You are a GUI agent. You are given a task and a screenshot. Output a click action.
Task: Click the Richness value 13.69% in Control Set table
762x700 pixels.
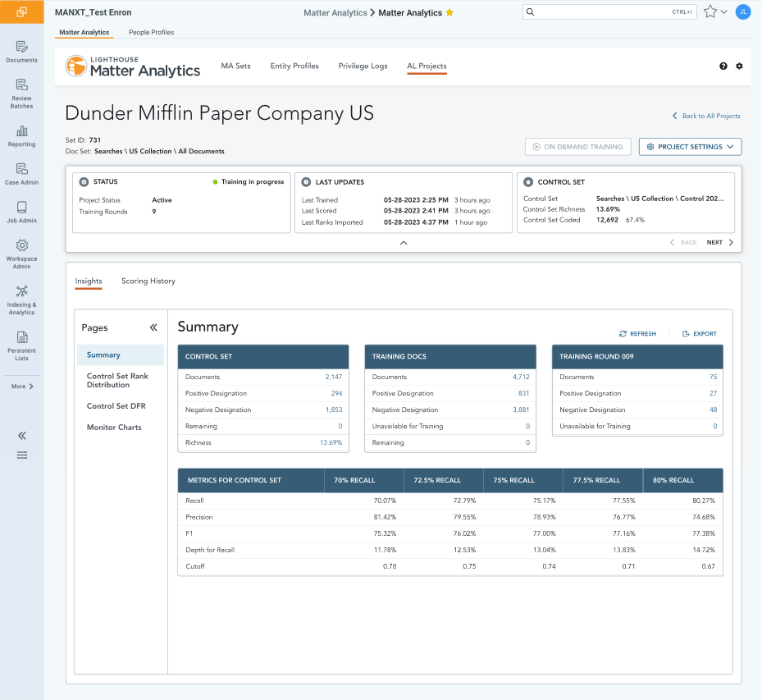tap(331, 443)
